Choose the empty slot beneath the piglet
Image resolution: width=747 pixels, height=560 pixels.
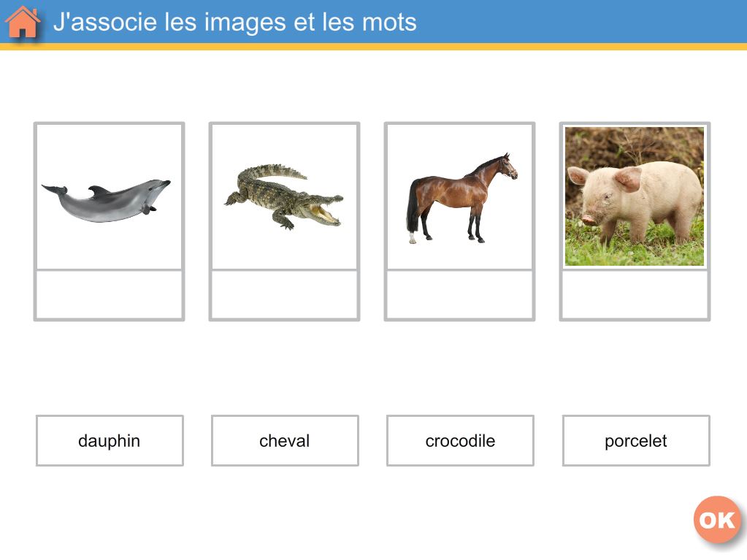point(635,295)
